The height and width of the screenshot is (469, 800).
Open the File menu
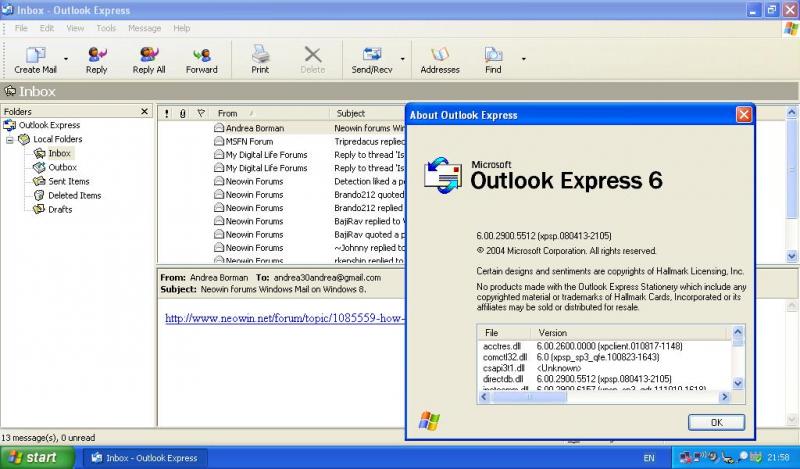21,28
